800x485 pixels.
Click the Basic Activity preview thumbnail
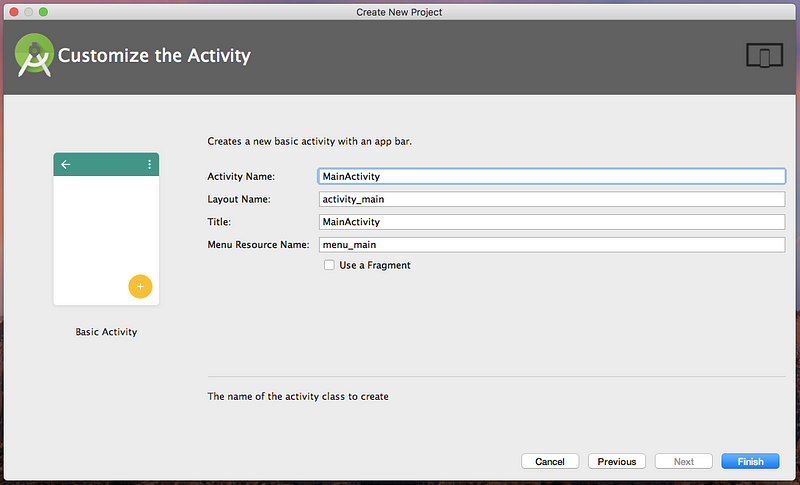(x=106, y=229)
